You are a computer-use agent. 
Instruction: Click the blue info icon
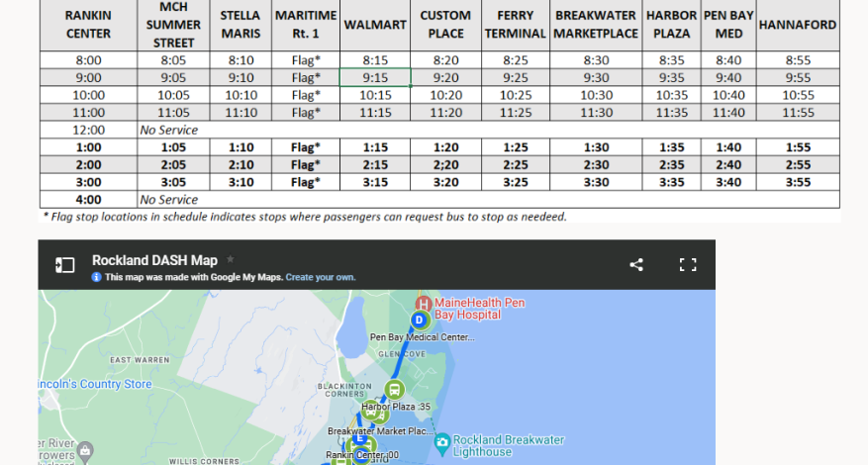[97, 278]
